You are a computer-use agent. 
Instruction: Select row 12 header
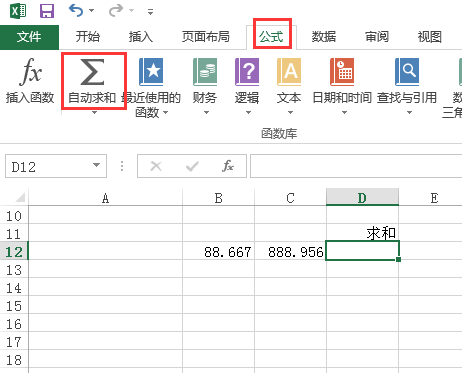pyautogui.click(x=14, y=252)
